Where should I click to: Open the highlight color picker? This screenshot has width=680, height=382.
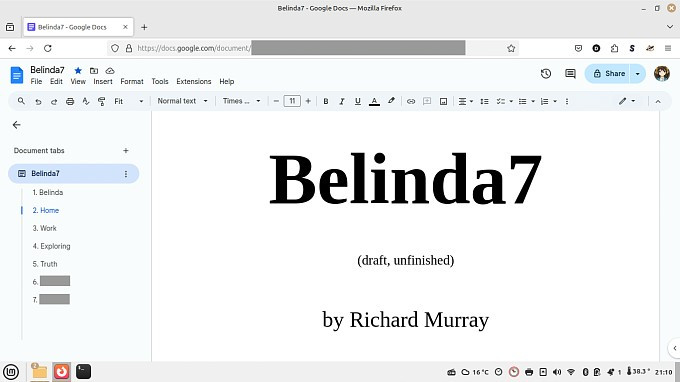click(x=391, y=101)
